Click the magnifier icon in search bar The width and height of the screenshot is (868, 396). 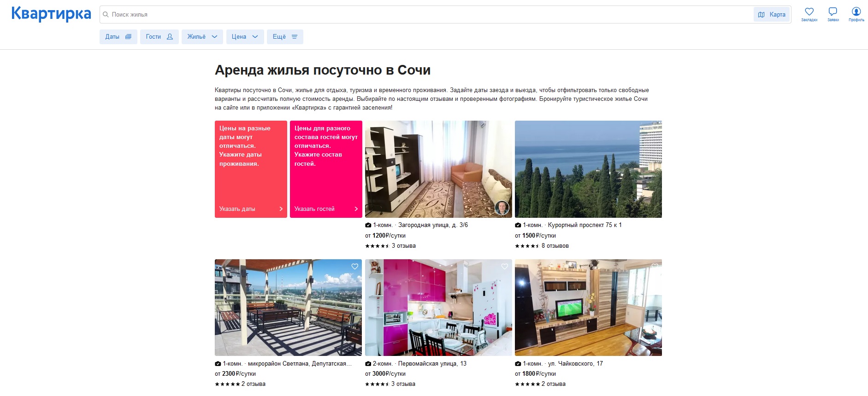[106, 15]
